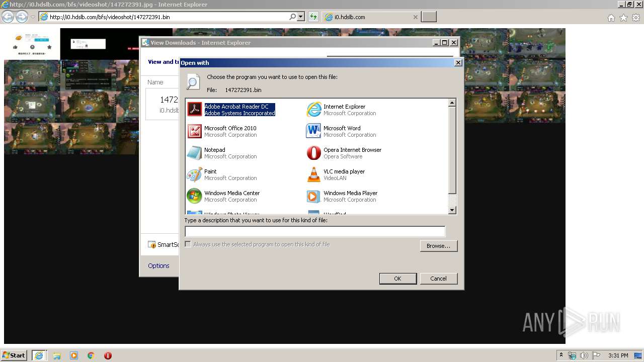Click the OK button in Open with
The image size is (644, 362).
click(397, 279)
